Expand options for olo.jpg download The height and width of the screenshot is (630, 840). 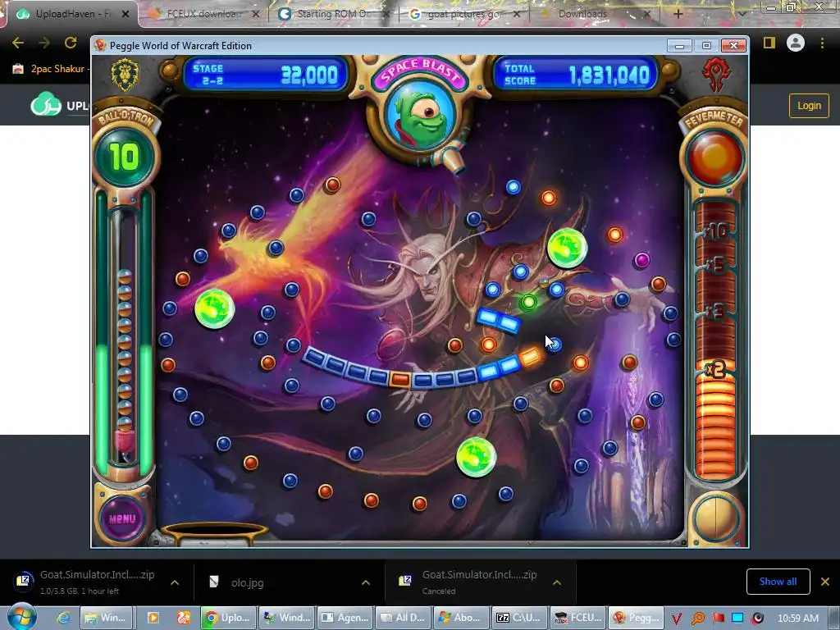pos(366,582)
